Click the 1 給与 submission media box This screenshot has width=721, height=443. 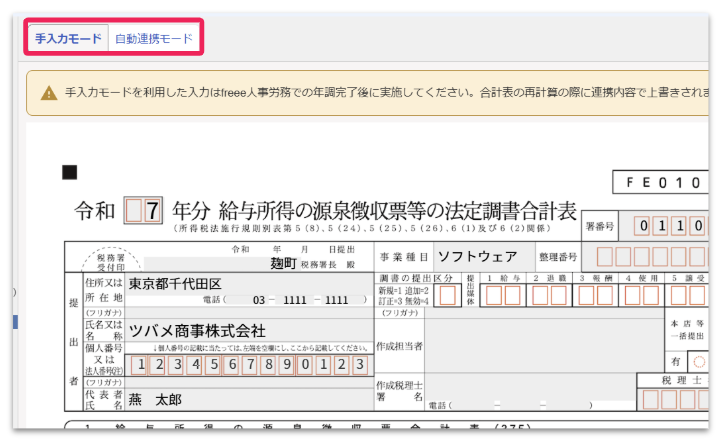point(503,296)
